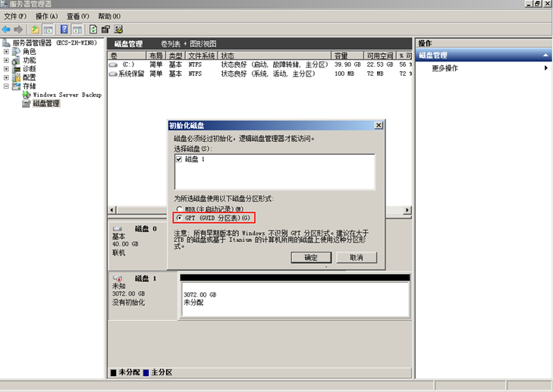
Task: Click the Forward arrow in the toolbar
Action: point(17,29)
